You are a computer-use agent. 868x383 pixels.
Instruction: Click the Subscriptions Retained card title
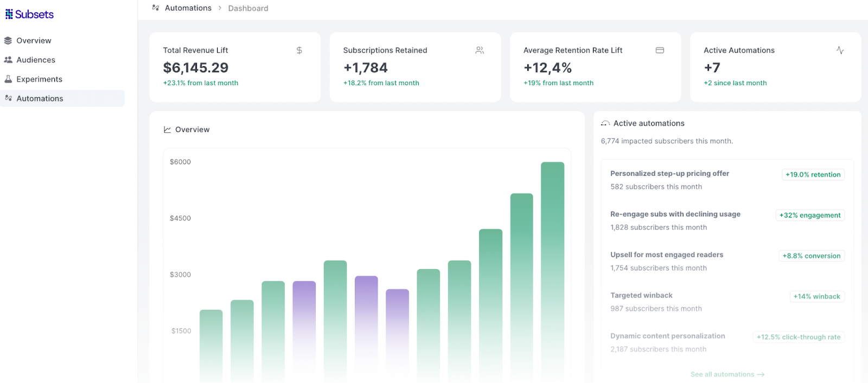coord(385,50)
